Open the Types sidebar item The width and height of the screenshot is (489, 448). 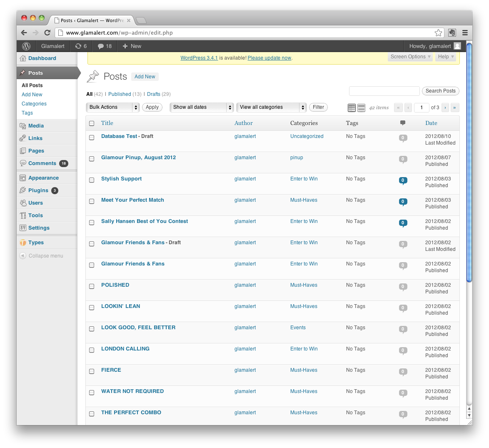point(36,243)
